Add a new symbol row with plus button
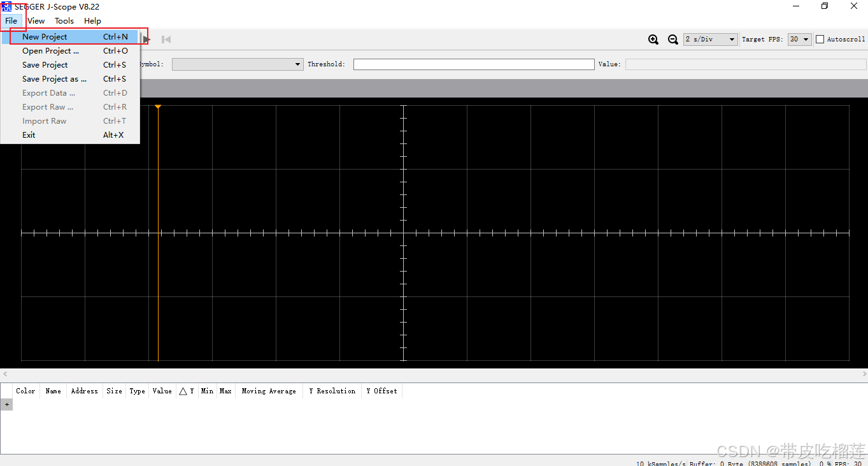Screen dimensions: 868x466 pyautogui.click(x=6, y=404)
